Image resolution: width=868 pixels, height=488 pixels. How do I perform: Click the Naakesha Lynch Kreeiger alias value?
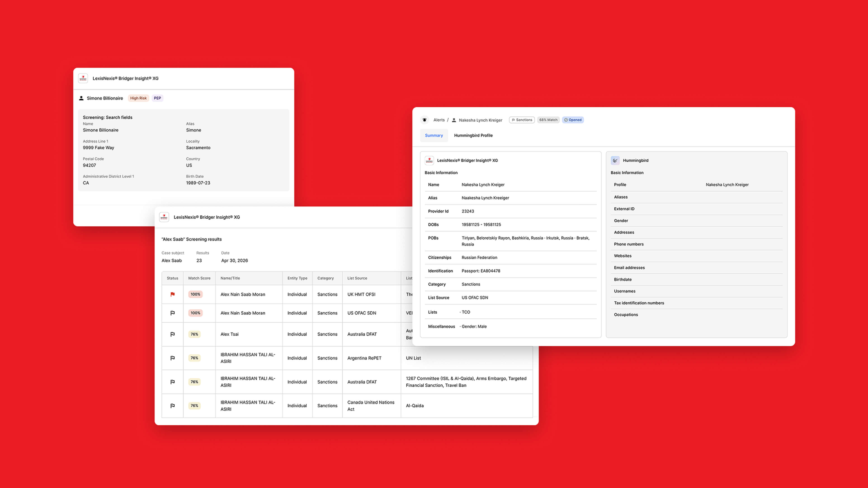point(485,198)
